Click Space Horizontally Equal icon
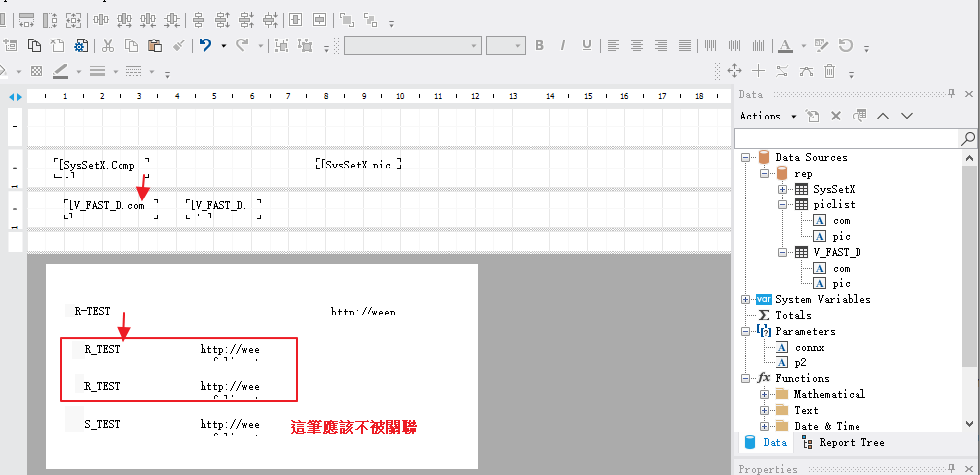This screenshot has height=475, width=980. click(x=101, y=20)
